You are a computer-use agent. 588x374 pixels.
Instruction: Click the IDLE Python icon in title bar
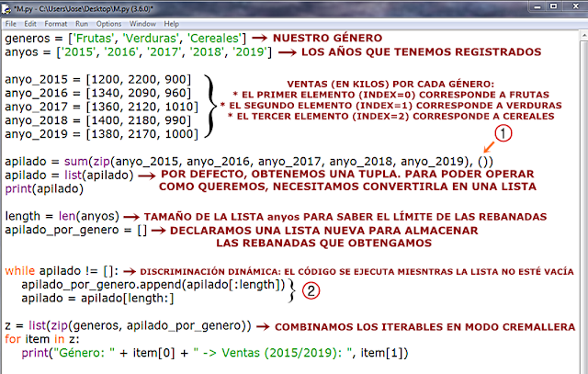tap(6, 8)
